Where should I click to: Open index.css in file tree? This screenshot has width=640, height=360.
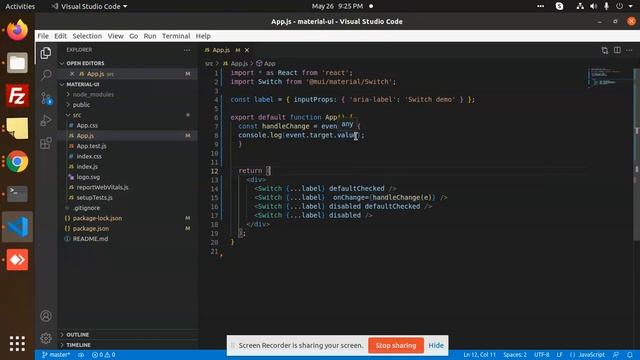[89, 156]
